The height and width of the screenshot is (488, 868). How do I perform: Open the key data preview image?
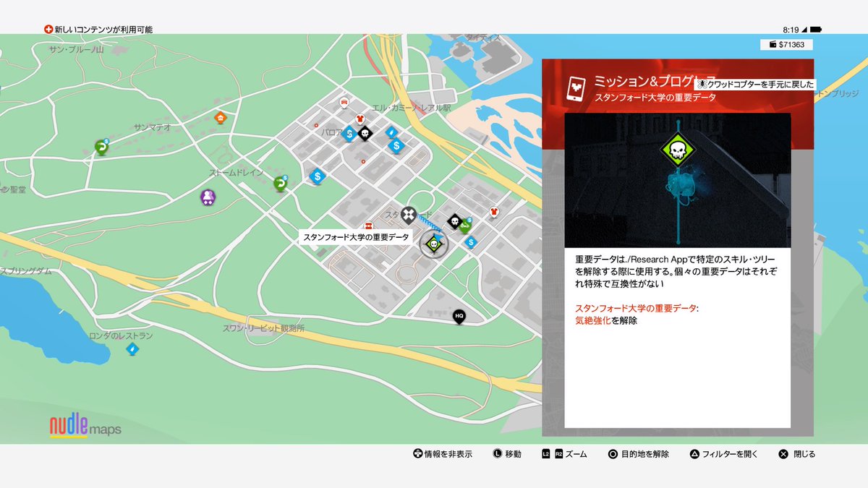[677, 180]
